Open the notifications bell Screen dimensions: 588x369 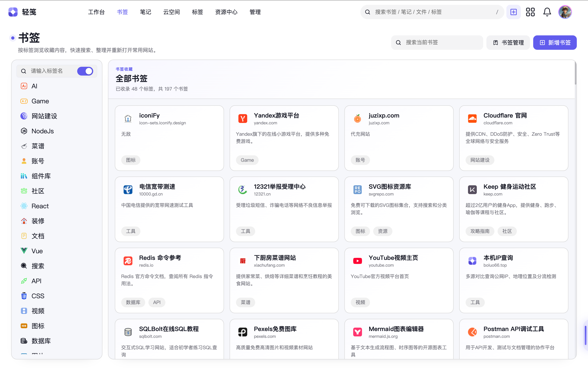click(x=547, y=12)
